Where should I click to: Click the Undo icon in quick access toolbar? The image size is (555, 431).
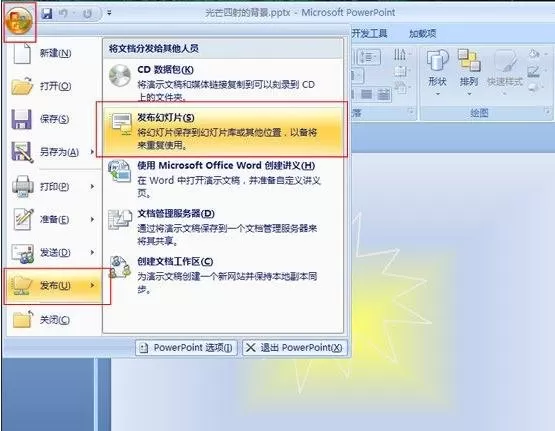tap(64, 13)
